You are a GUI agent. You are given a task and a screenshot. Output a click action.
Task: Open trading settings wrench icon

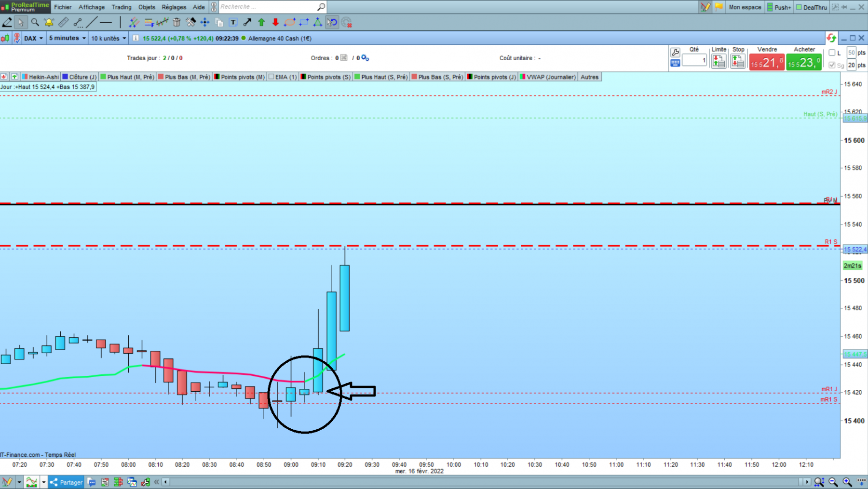coord(675,53)
